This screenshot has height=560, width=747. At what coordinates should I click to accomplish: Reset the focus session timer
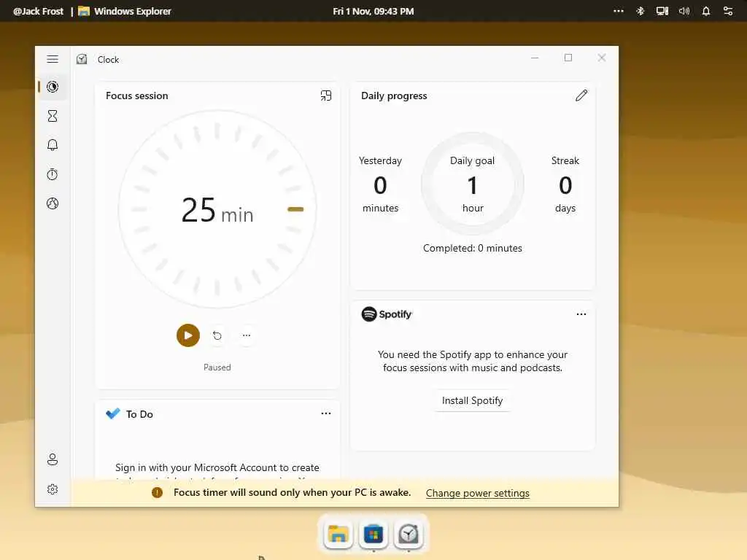pyautogui.click(x=217, y=335)
